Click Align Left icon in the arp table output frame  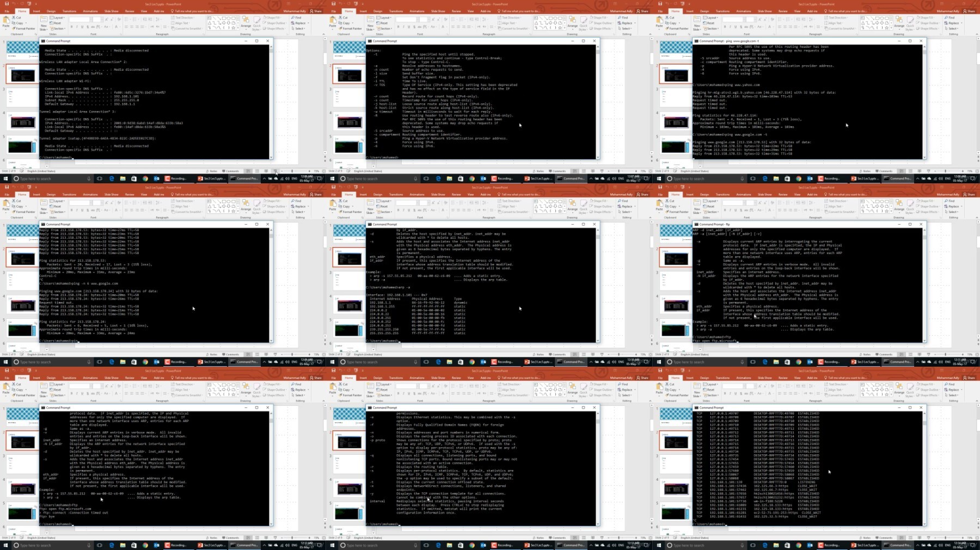[x=454, y=210]
